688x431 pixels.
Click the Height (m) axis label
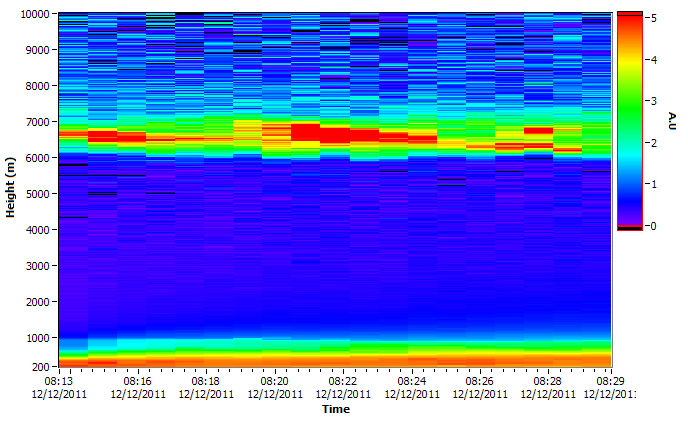pyautogui.click(x=11, y=190)
